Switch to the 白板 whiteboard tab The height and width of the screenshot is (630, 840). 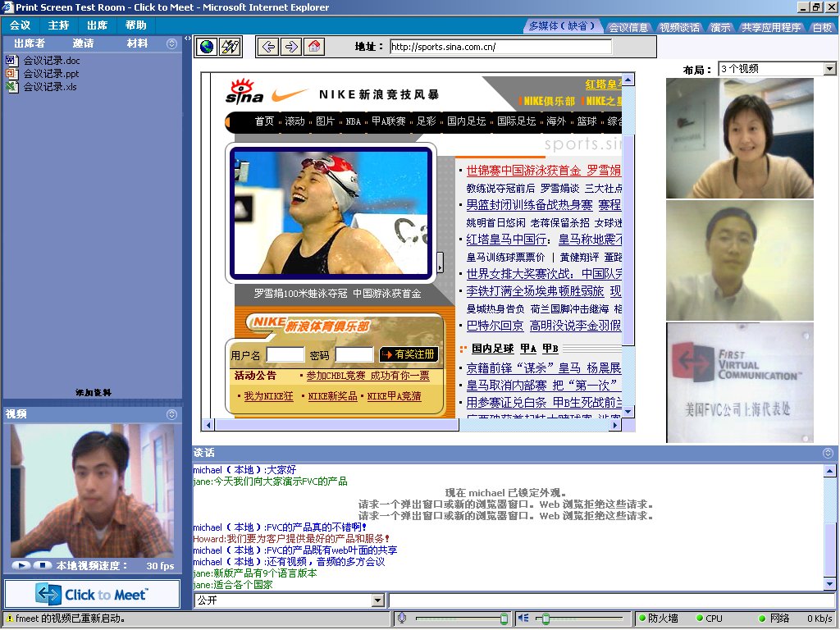click(x=822, y=27)
